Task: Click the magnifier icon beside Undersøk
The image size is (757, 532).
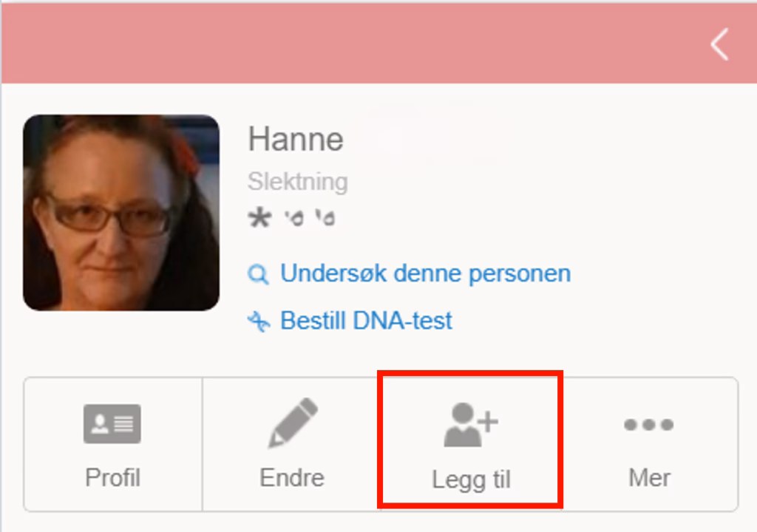Action: click(257, 275)
